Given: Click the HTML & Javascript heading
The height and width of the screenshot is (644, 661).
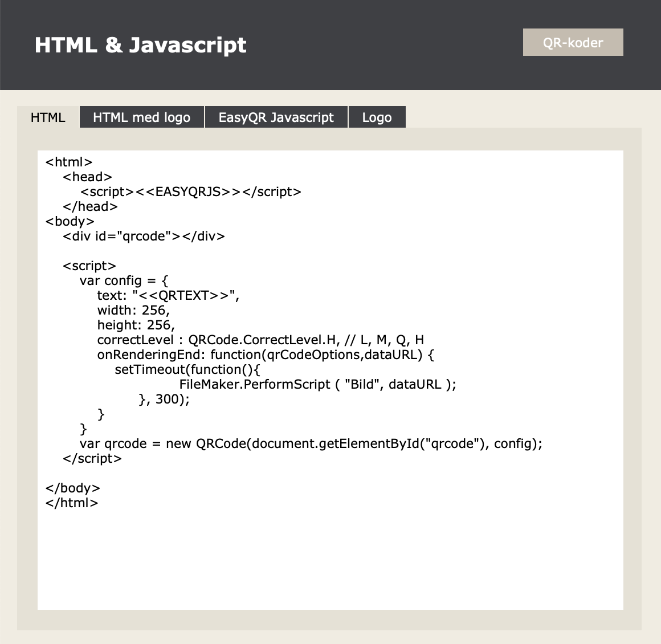Looking at the screenshot, I should [x=140, y=44].
